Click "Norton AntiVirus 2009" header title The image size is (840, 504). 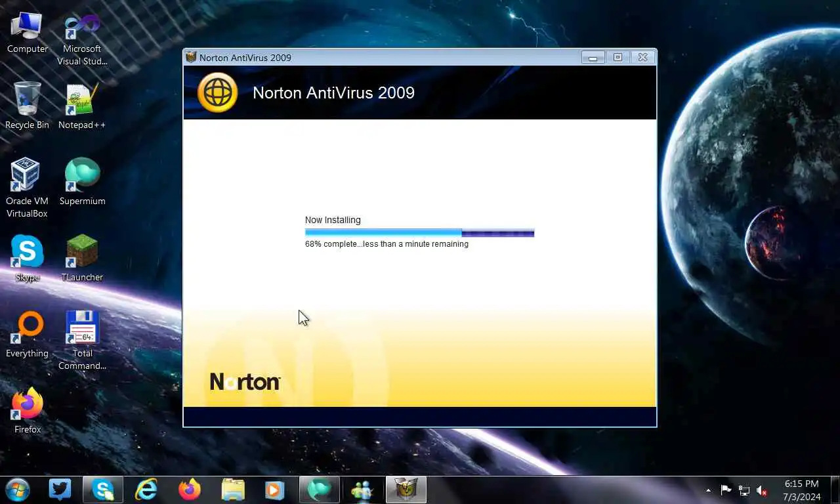[x=333, y=93]
